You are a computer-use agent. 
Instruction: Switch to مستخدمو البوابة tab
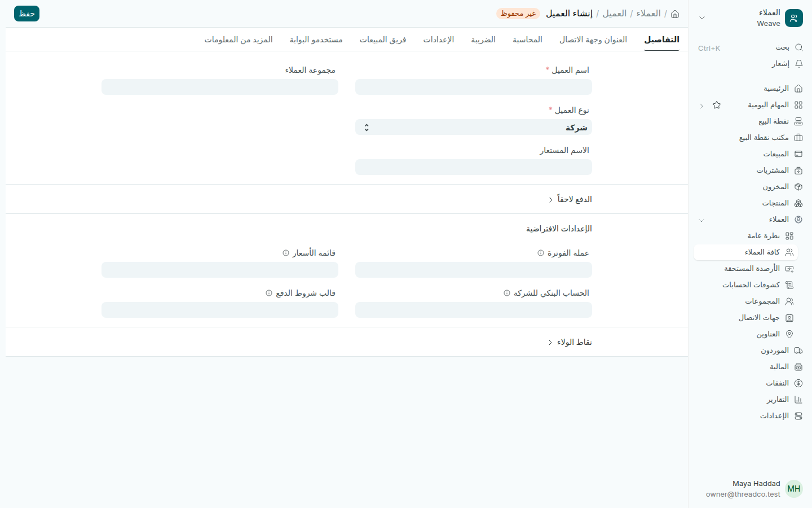pos(316,40)
